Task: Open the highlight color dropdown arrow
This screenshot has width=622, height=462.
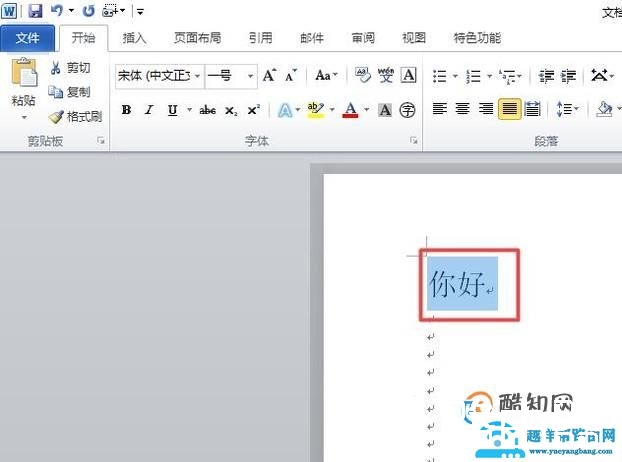Action: [x=332, y=110]
